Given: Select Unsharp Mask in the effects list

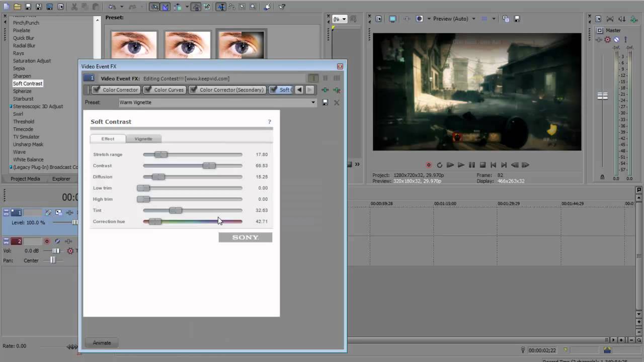Looking at the screenshot, I should click(x=28, y=144).
